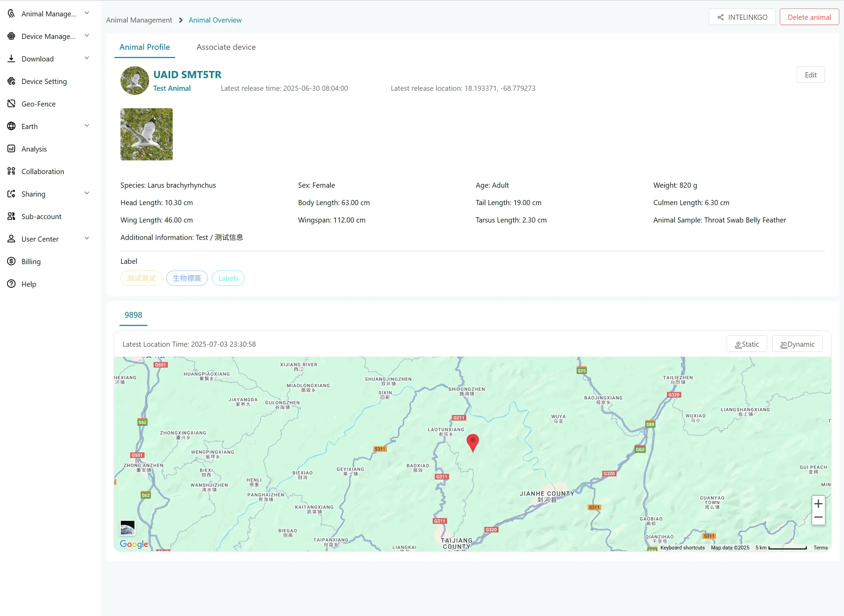Click the gull photo thumbnail

pos(146,134)
